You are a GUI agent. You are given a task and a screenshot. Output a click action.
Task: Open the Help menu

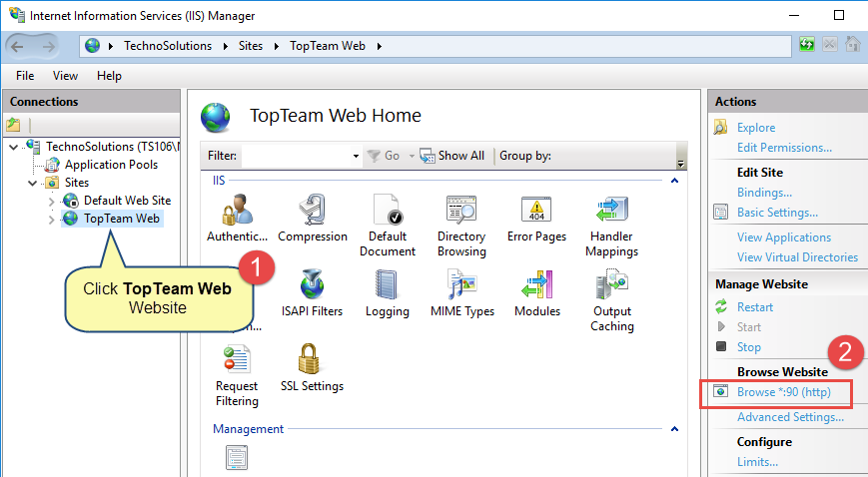[x=109, y=76]
